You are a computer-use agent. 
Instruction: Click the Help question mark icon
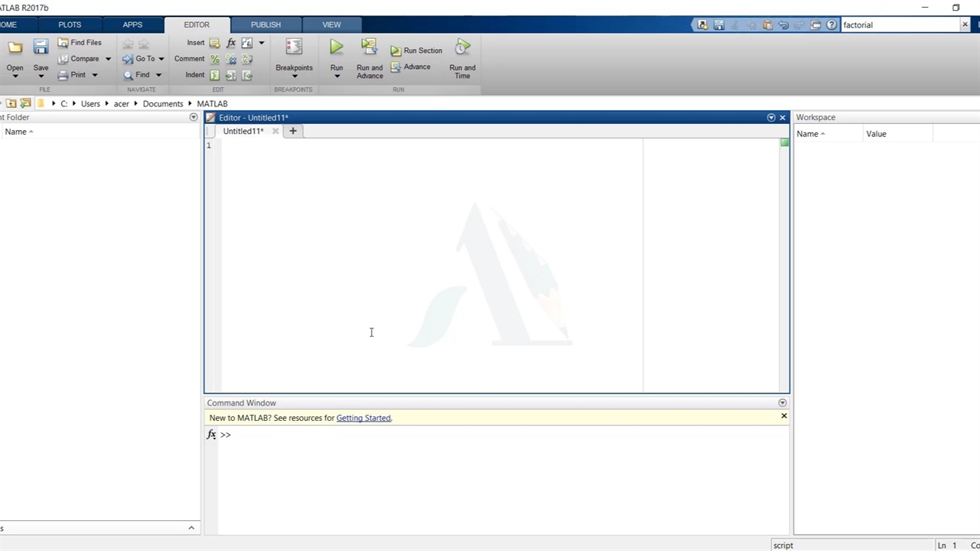[831, 25]
